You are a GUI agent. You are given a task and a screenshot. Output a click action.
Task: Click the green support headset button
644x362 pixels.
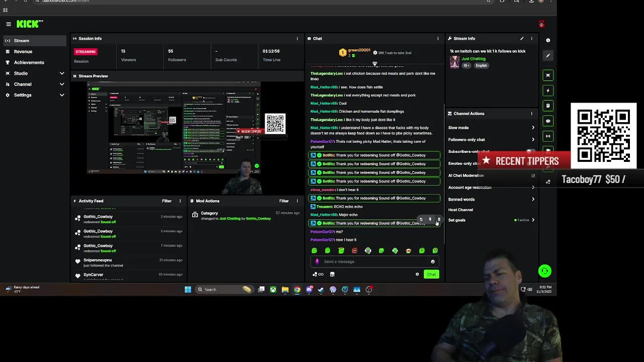tap(544, 271)
